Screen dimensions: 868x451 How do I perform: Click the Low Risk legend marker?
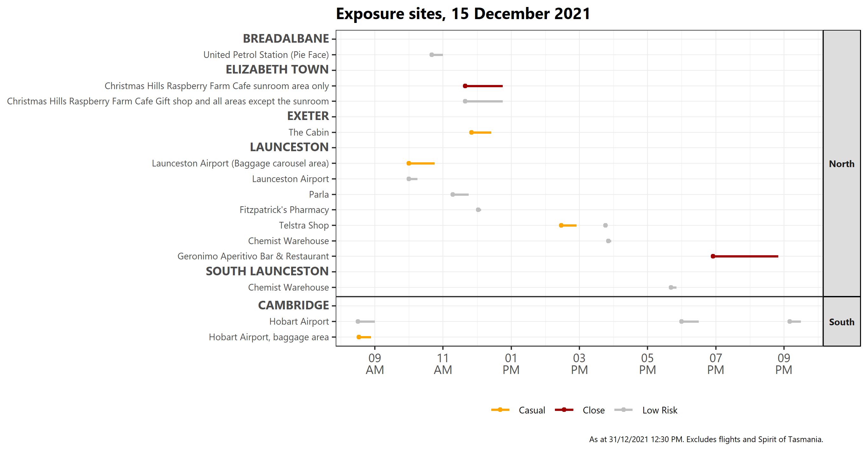point(623,410)
